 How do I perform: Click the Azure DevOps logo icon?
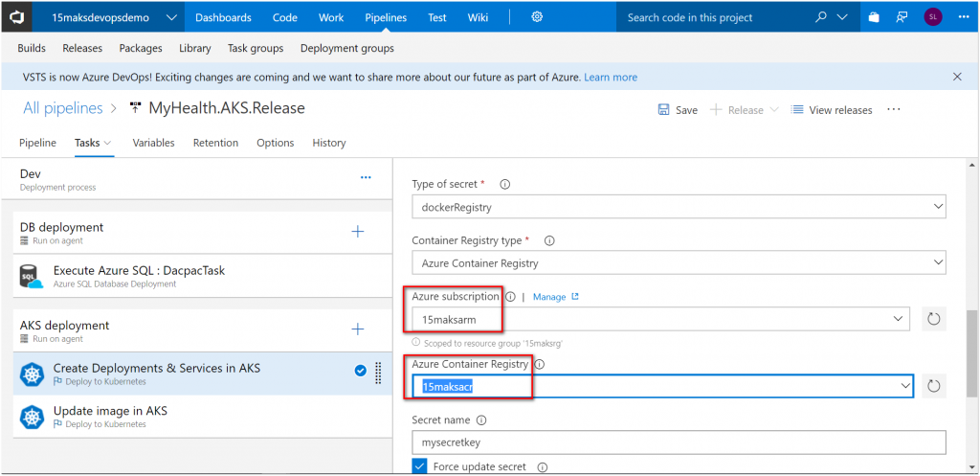coord(16,17)
